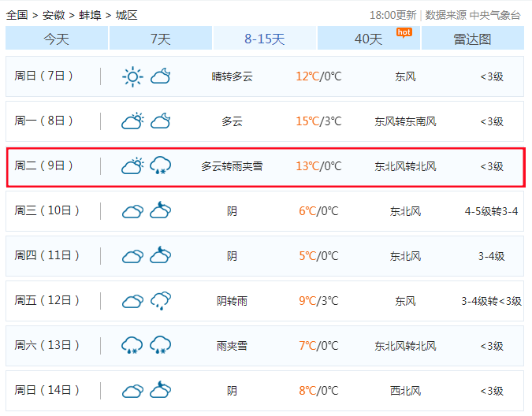The image size is (532, 416).
Task: Select the 8-15天 forecast tab
Action: (x=264, y=39)
